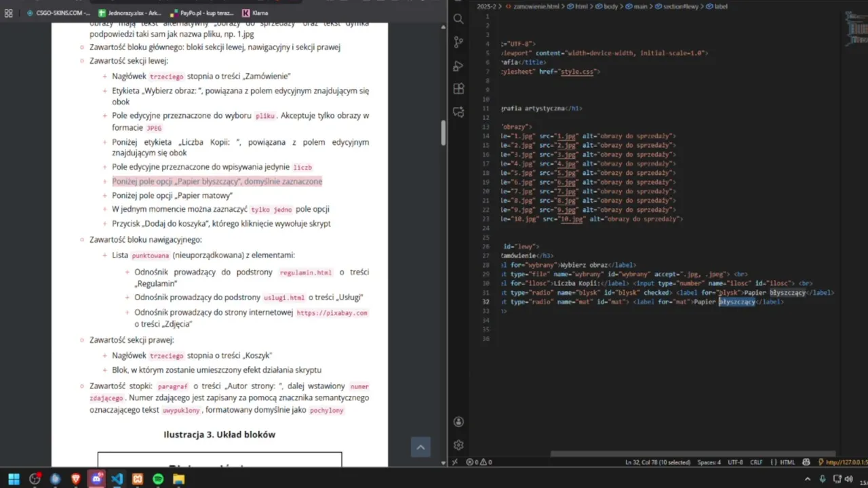This screenshot has height=488, width=868.
Task: Click scroll-to-top arrow button in document
Action: [x=420, y=447]
